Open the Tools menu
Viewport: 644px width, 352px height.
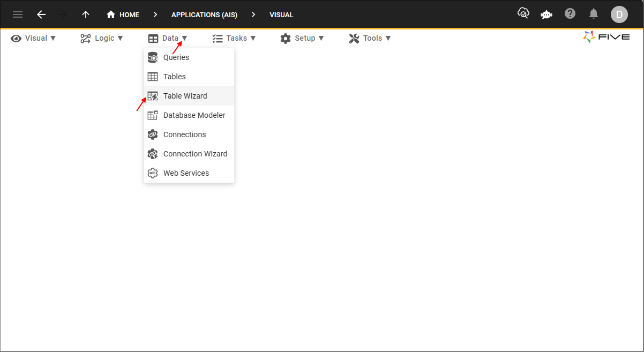click(370, 38)
